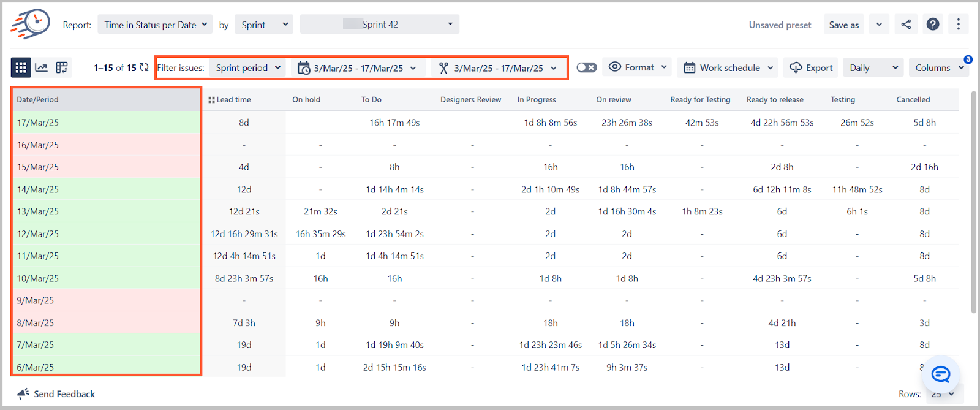Open the Work schedule menu
The height and width of the screenshot is (410, 980).
click(728, 67)
